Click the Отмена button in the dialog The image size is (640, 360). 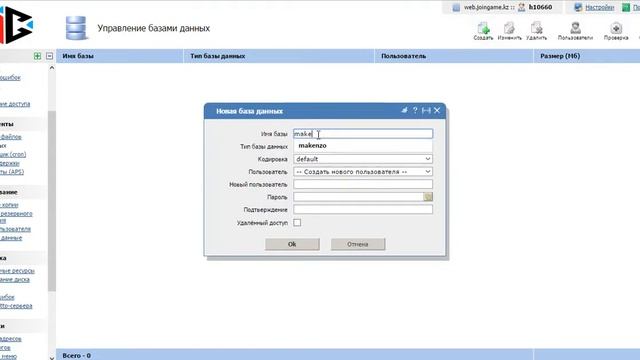pos(358,244)
